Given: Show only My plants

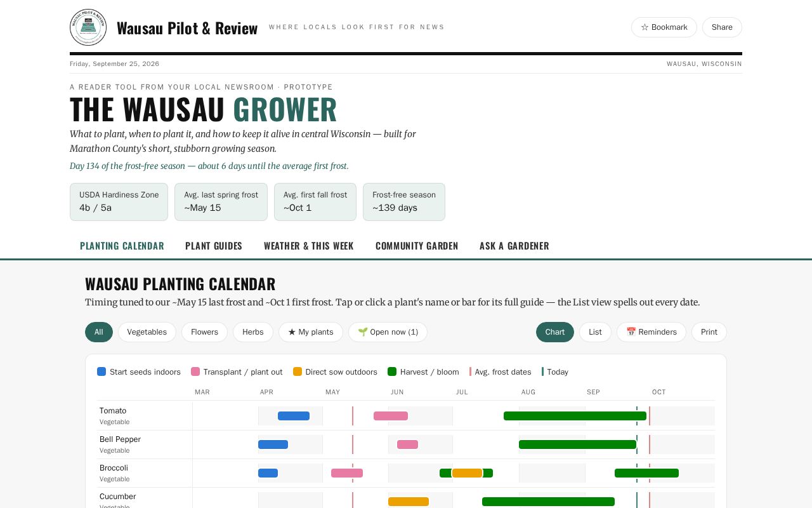Looking at the screenshot, I should point(311,332).
